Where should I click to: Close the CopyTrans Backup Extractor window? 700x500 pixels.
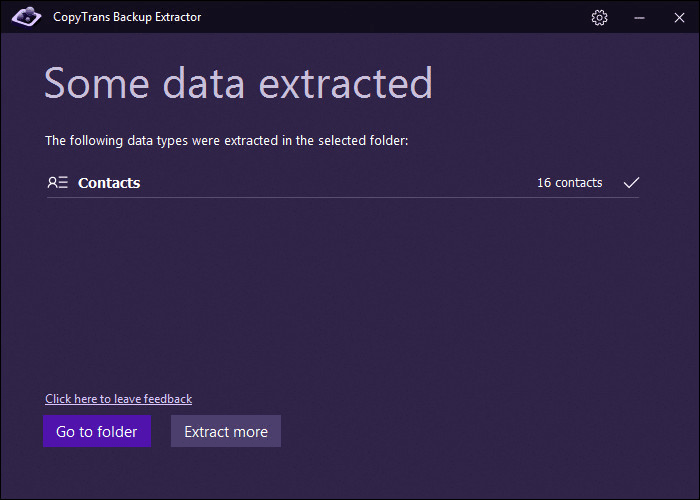679,18
